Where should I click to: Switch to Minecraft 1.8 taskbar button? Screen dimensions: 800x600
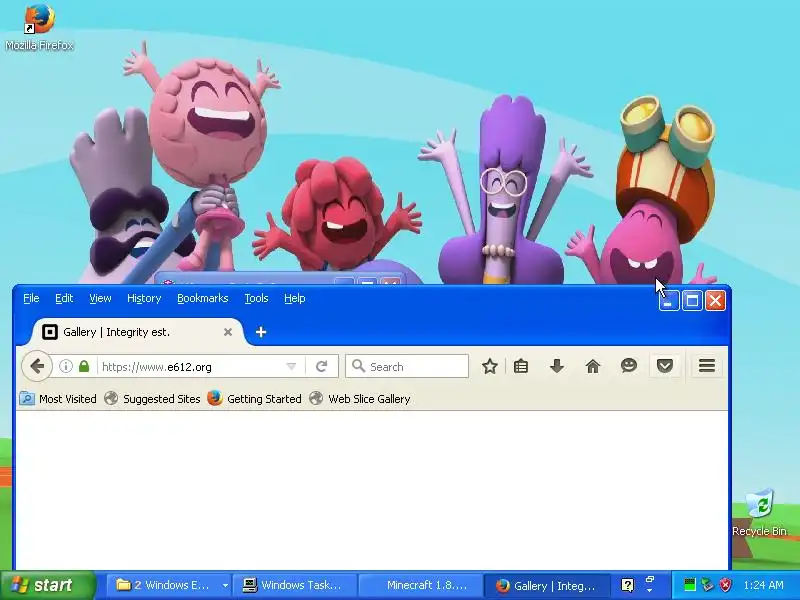[x=421, y=585]
